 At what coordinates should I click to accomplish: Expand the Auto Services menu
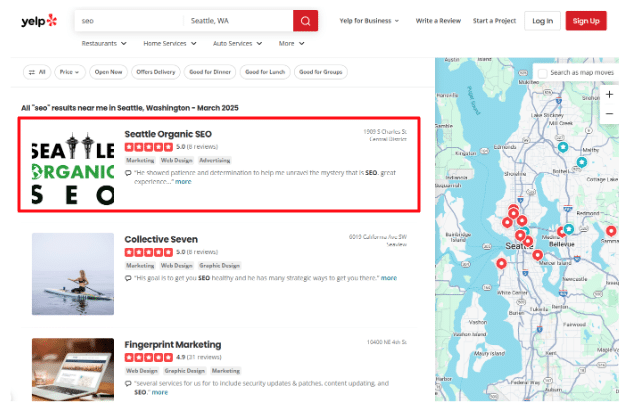[x=237, y=43]
